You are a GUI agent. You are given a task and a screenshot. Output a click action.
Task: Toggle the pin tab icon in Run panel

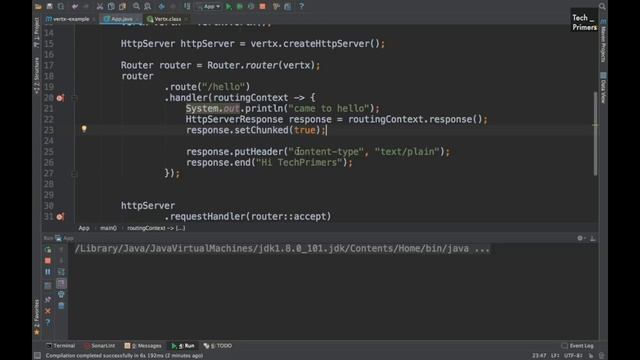48,300
